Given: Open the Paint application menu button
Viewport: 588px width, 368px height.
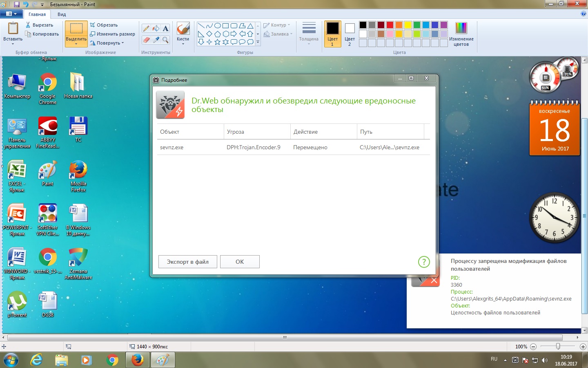Looking at the screenshot, I should [11, 14].
